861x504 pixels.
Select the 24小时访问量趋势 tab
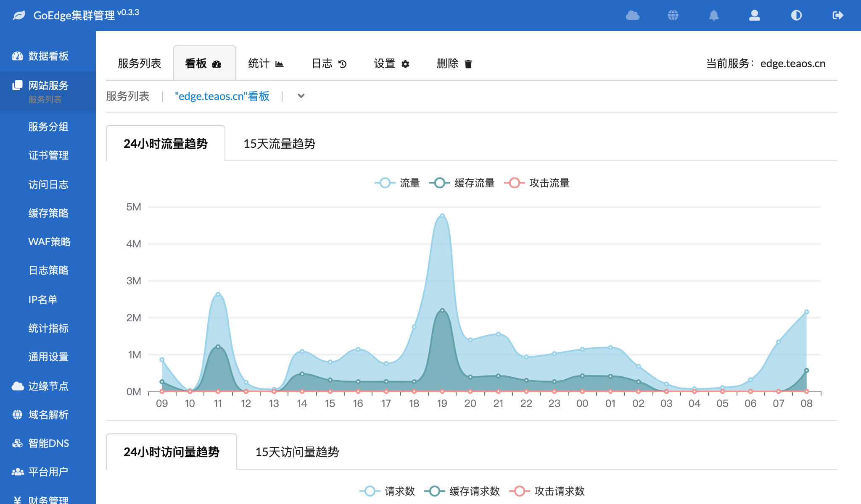(x=172, y=452)
